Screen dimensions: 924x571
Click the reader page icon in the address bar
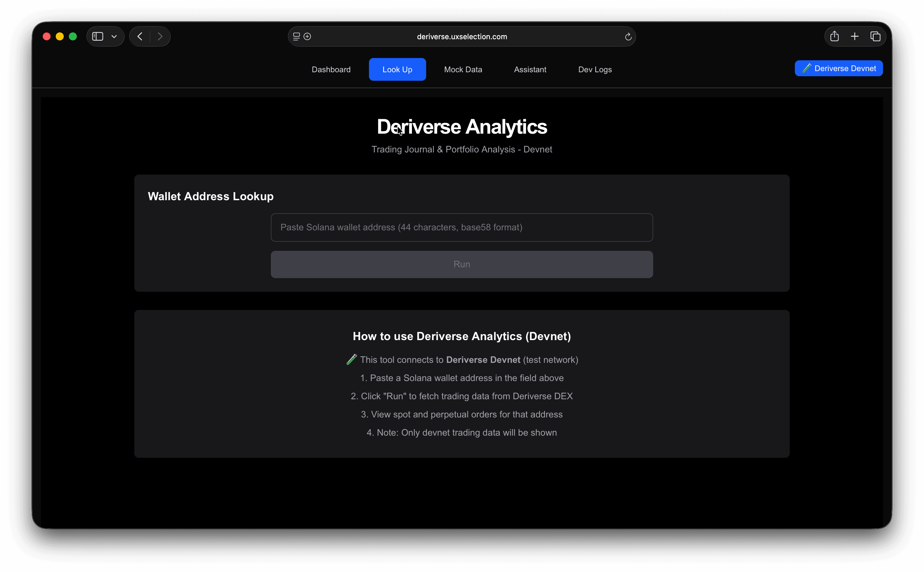[x=296, y=37]
